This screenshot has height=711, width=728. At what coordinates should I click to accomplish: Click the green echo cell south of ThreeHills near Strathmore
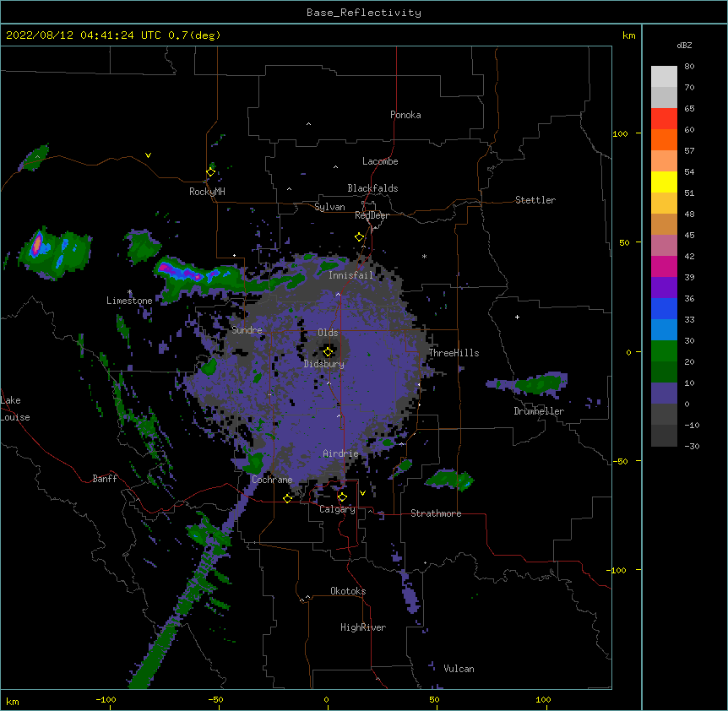448,480
